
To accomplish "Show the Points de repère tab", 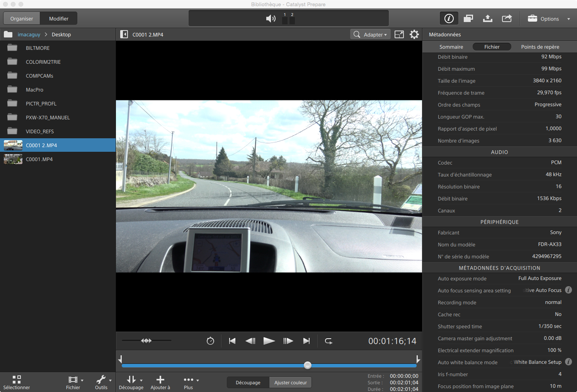I will pos(540,47).
